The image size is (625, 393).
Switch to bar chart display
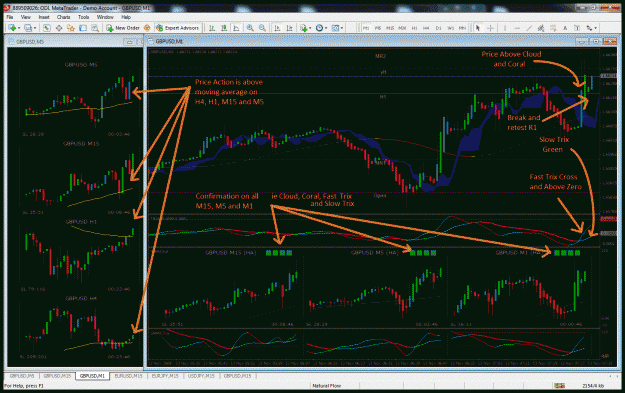[x=212, y=28]
